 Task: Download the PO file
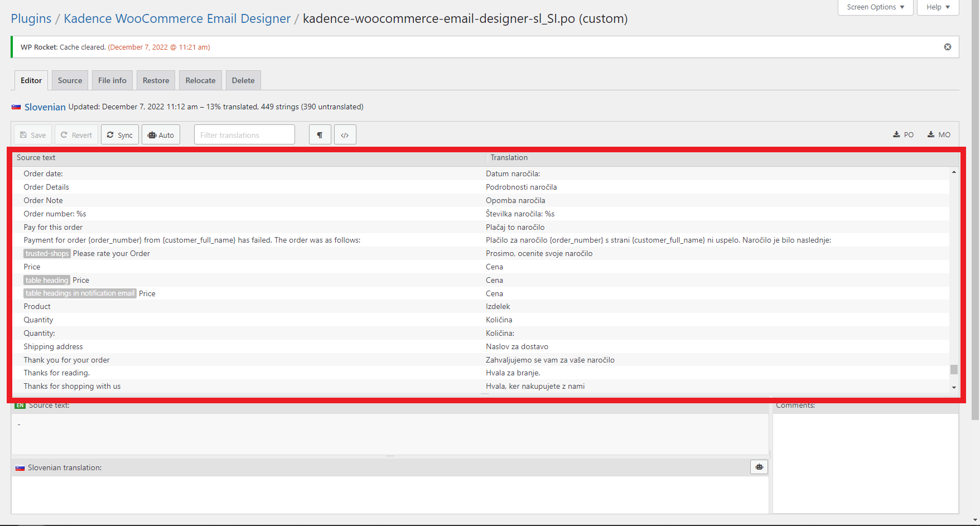[x=903, y=134]
